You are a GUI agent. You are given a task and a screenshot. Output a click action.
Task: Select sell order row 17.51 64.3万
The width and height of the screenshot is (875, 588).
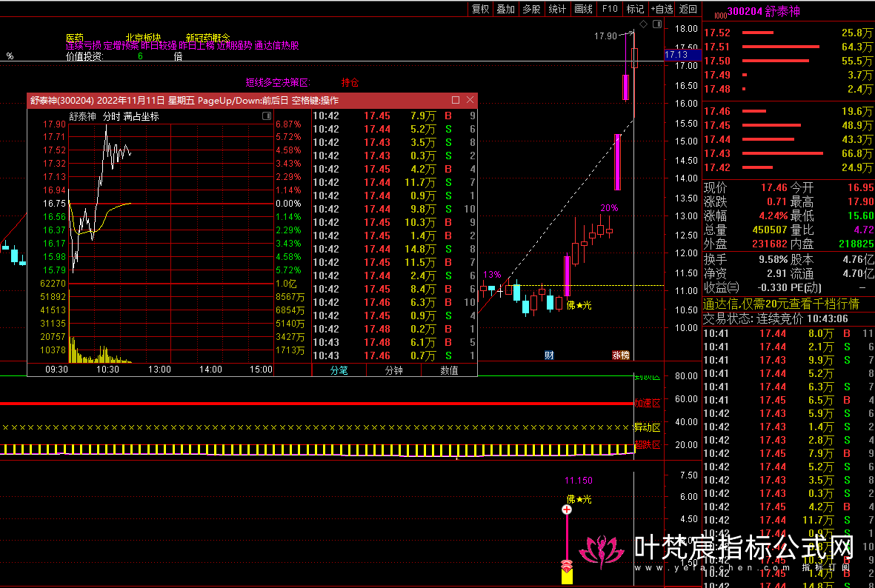point(788,47)
